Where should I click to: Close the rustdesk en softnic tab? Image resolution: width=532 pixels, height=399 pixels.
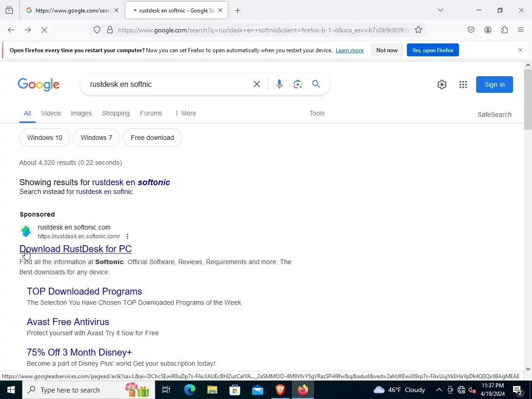[x=220, y=11]
